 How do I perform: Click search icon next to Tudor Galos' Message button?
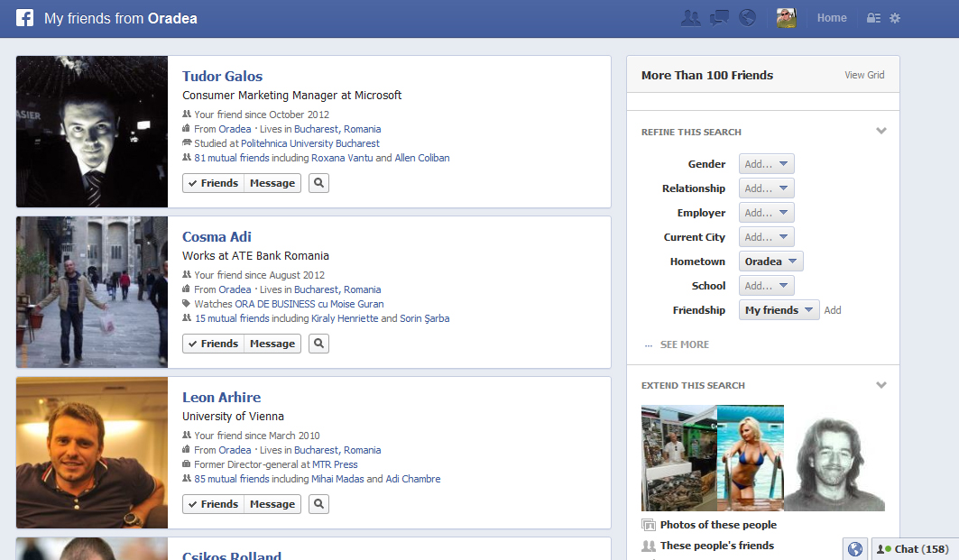318,183
